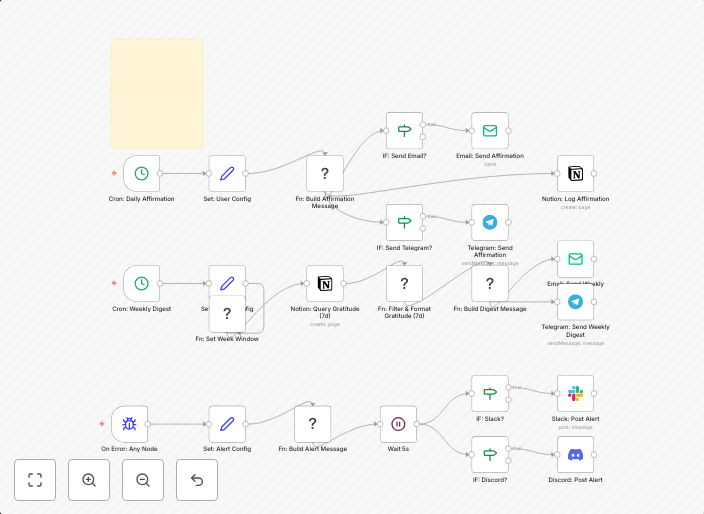Click the Email: Send Affirmation envelope node
The image size is (704, 514).
(x=490, y=131)
